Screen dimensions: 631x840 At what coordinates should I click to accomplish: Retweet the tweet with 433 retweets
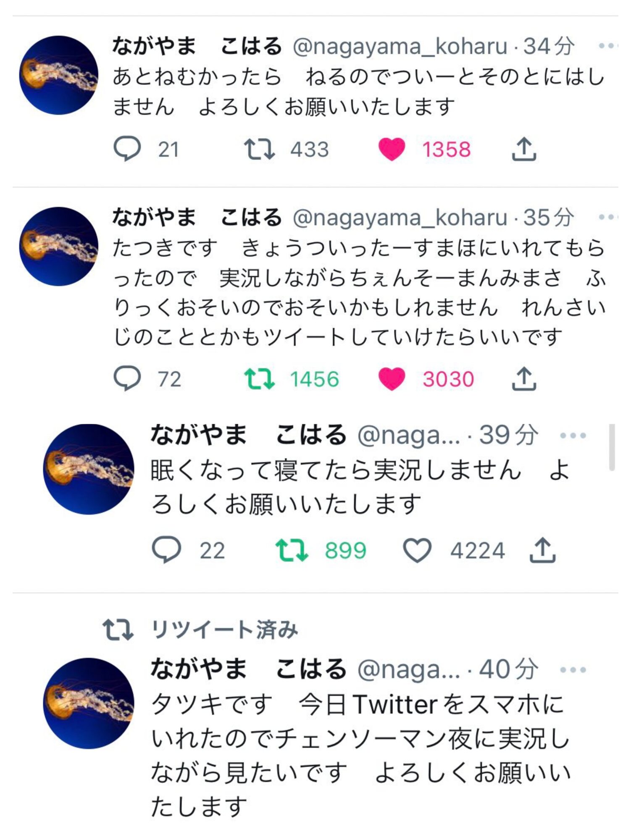(x=259, y=149)
